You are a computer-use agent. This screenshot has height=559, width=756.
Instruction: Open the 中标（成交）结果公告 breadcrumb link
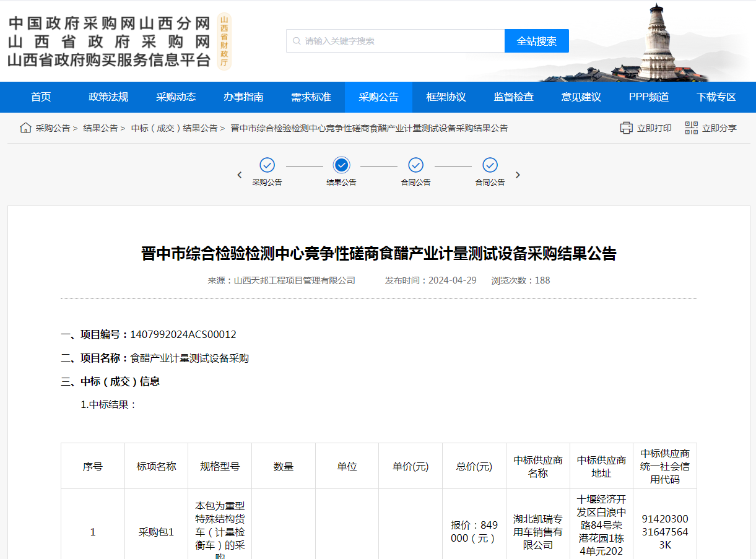[172, 128]
